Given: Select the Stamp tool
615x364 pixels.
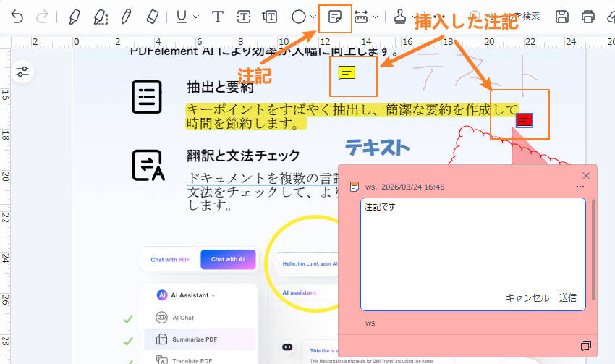Looking at the screenshot, I should tap(399, 17).
